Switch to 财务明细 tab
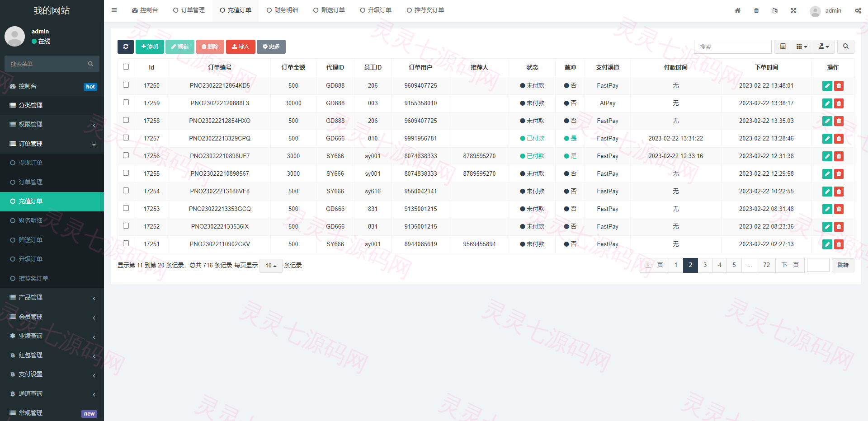 coord(282,10)
